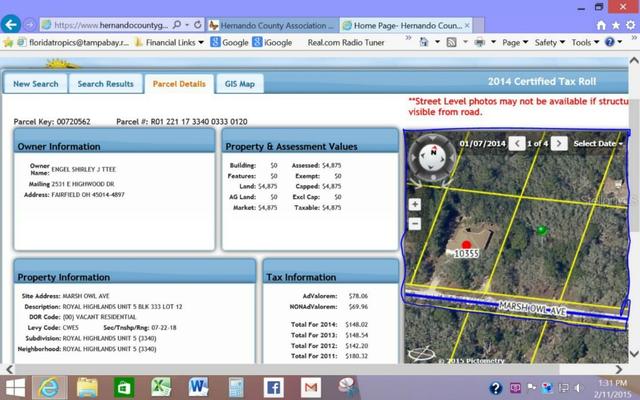Go to previous aerial photo
The height and width of the screenshot is (400, 640).
click(516, 143)
